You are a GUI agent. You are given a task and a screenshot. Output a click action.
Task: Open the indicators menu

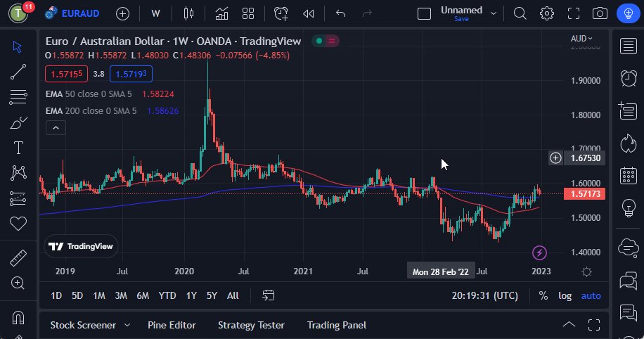pos(221,13)
